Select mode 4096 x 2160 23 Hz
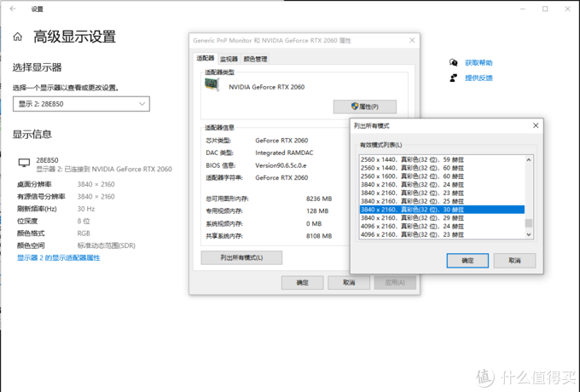 point(442,234)
